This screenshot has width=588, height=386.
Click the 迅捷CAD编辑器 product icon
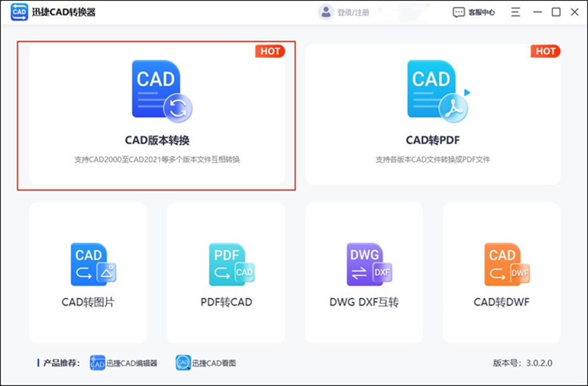(x=97, y=363)
